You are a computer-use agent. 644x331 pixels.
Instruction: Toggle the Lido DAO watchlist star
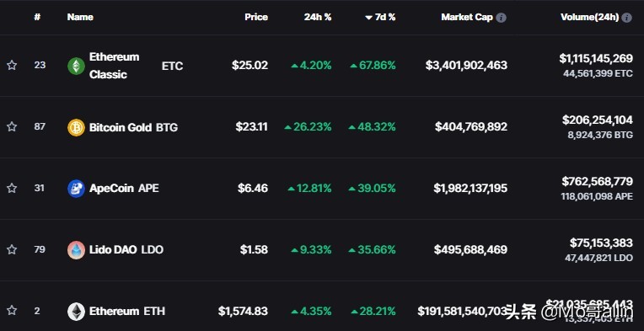coord(12,249)
